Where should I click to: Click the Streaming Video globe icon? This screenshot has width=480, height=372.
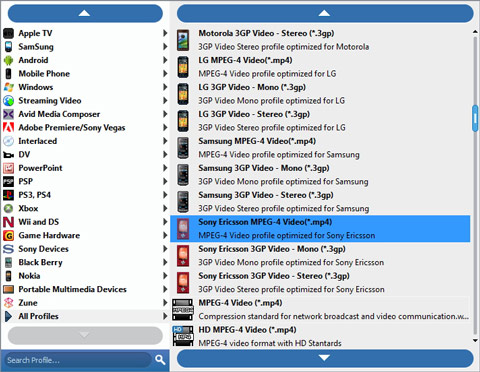point(8,101)
